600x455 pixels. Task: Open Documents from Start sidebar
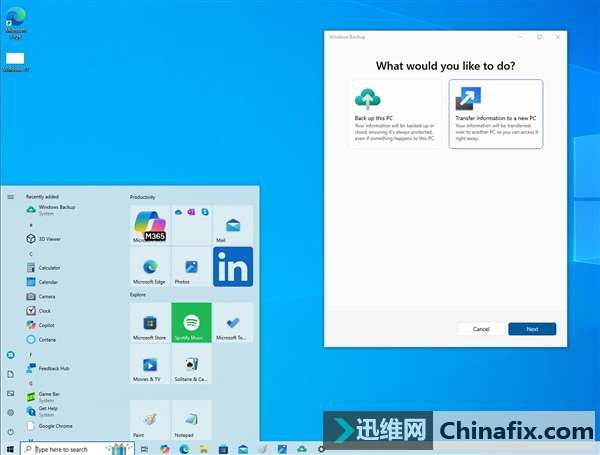(11, 374)
